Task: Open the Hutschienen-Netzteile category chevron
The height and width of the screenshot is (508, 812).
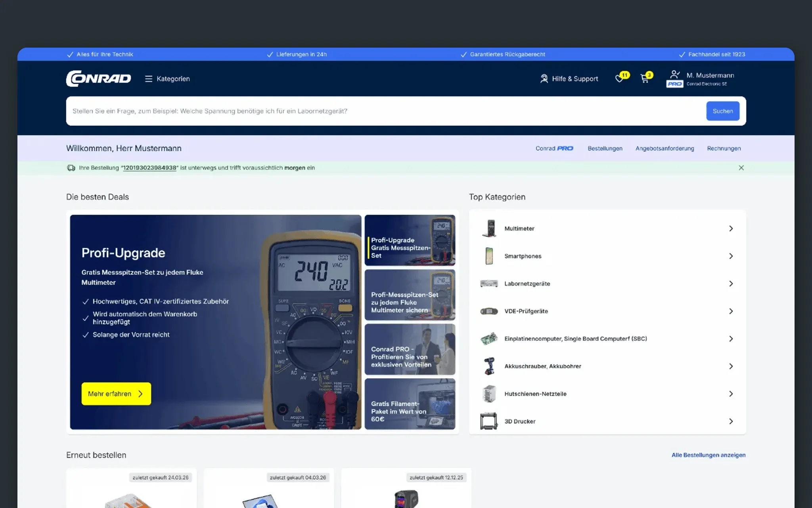Action: pos(731,394)
